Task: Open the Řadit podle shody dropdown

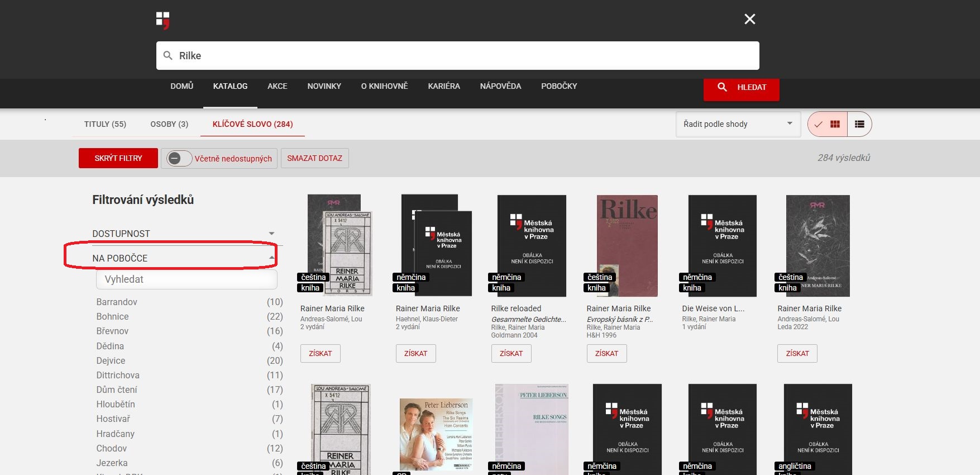Action: (738, 124)
